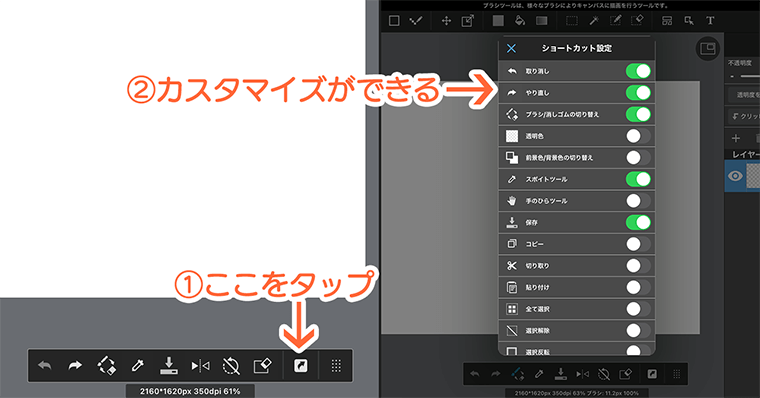Select the checkered layer thumbnail
Screen dimensions: 760x398
coord(753,176)
